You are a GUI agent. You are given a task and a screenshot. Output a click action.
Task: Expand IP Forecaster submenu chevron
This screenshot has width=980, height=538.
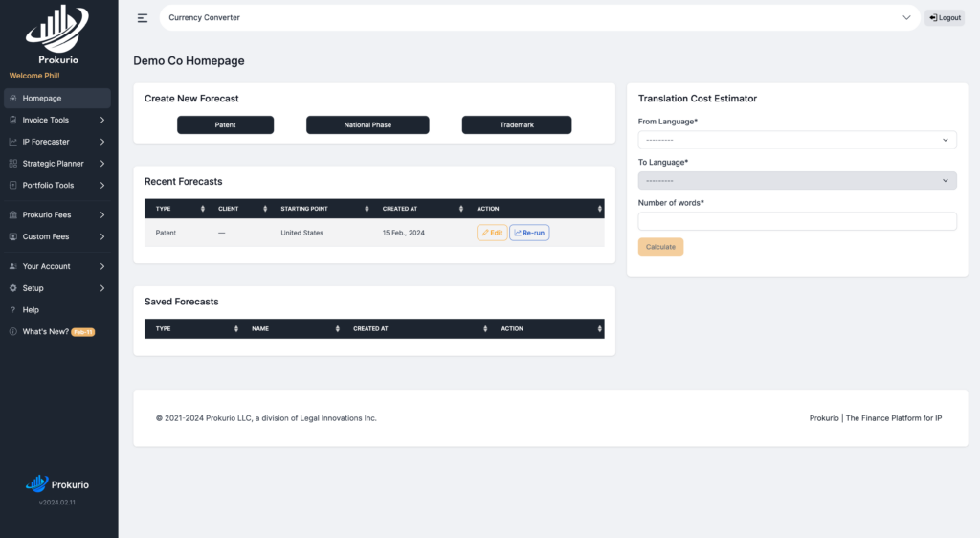pyautogui.click(x=102, y=142)
